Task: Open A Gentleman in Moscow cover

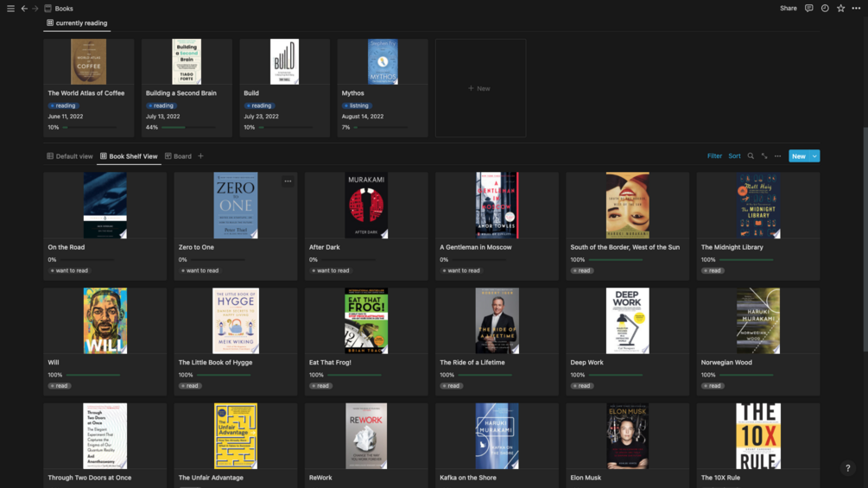Action: click(x=497, y=206)
